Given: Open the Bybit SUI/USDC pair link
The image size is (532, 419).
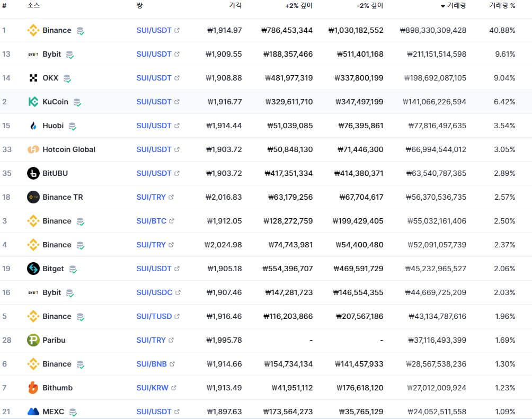Looking at the screenshot, I should click(x=154, y=292).
